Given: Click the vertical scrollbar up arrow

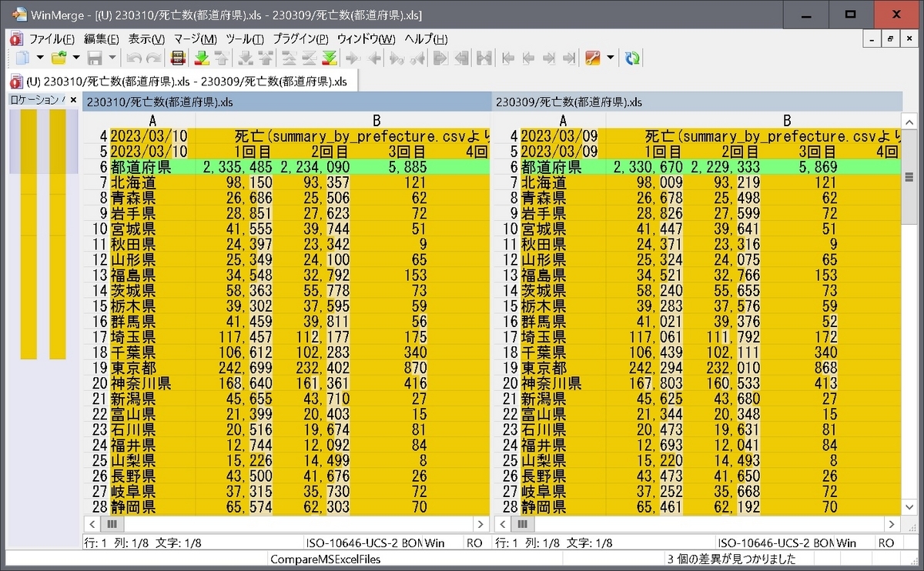Looking at the screenshot, I should tap(909, 121).
